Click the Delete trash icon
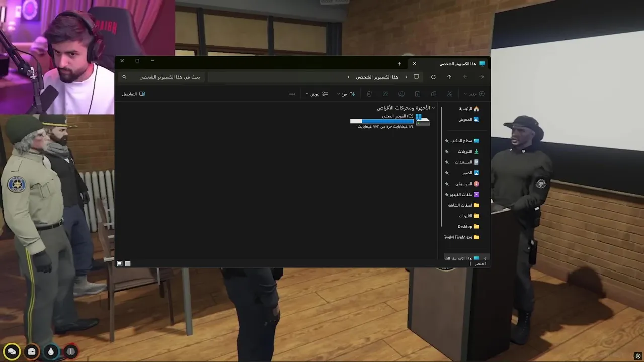The width and height of the screenshot is (644, 362). 369,94
